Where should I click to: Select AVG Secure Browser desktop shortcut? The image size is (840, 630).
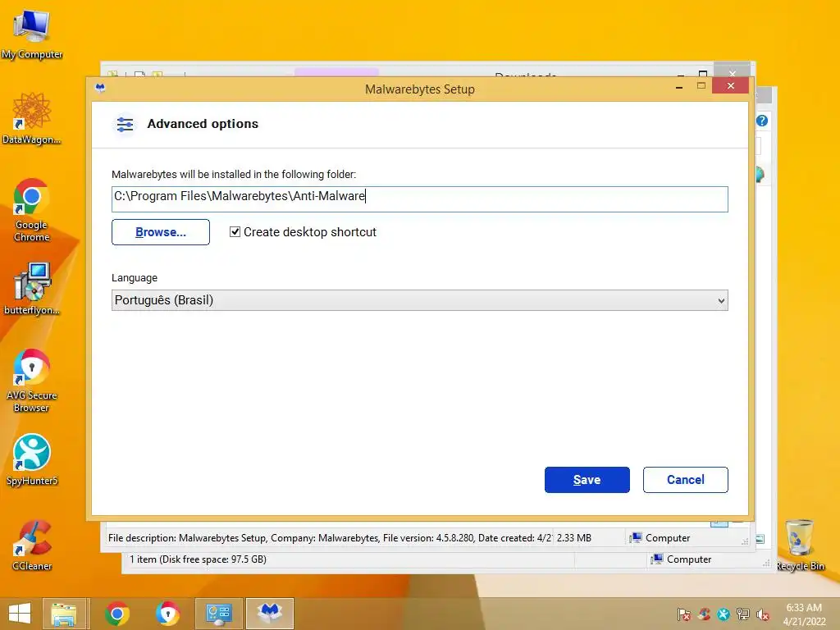(x=32, y=381)
